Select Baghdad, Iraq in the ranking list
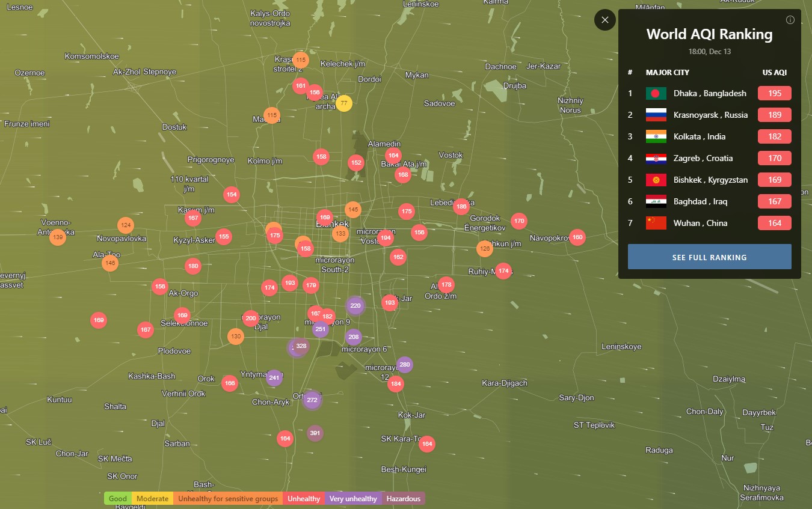Viewport: 812px width, 509px height. (700, 201)
